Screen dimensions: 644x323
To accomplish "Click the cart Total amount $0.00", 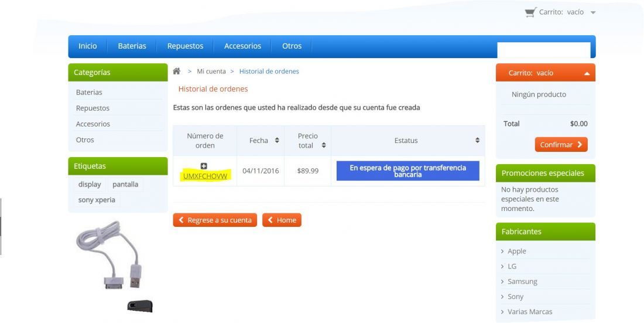I will (x=578, y=124).
